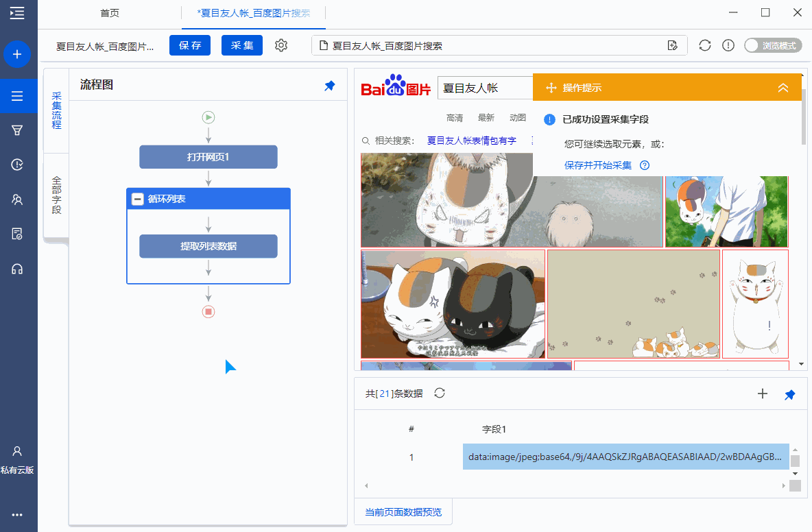Click the 私有云版 label in sidebar
812x532 pixels.
click(x=17, y=470)
